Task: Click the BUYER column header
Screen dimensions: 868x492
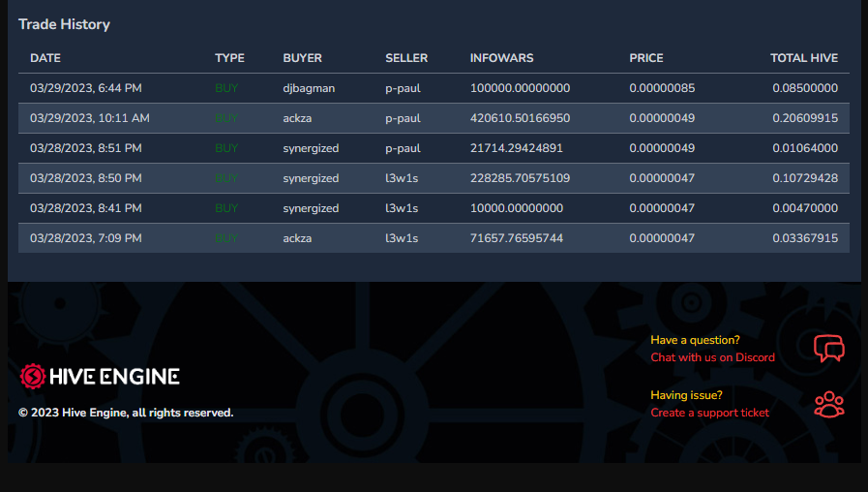Action: pyautogui.click(x=302, y=58)
